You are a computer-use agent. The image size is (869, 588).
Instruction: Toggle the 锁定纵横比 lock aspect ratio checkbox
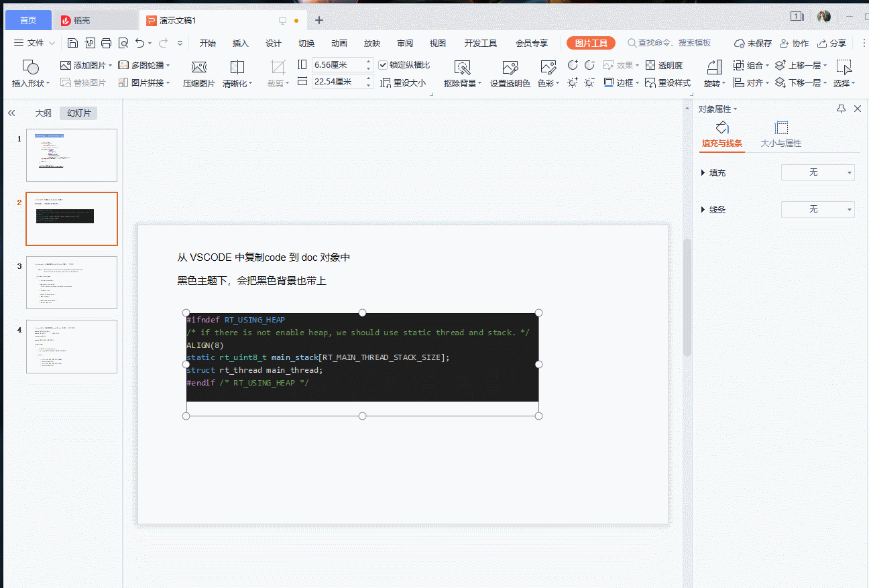click(x=383, y=65)
